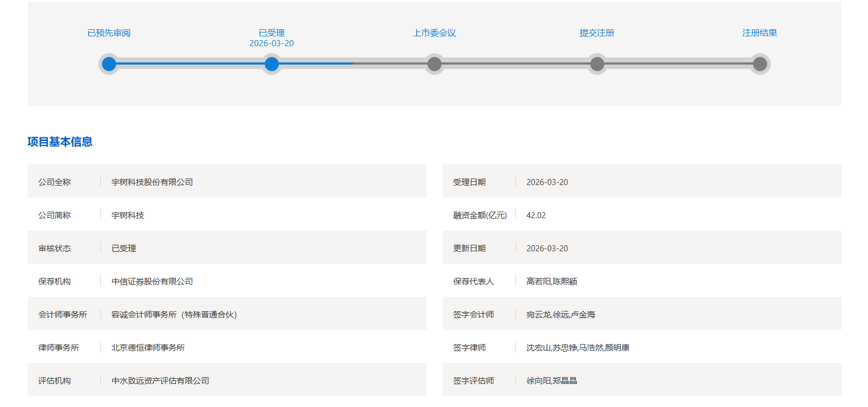868x407 pixels.
Task: Select the sponsor representatives 高若阳,陈熙颖
Action: coord(552,282)
